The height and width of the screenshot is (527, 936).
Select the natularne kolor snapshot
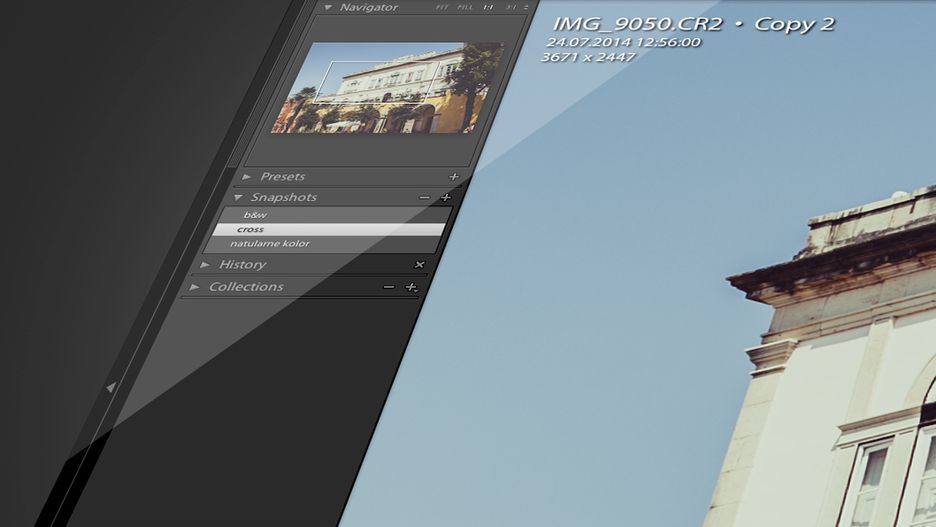pyautogui.click(x=324, y=244)
